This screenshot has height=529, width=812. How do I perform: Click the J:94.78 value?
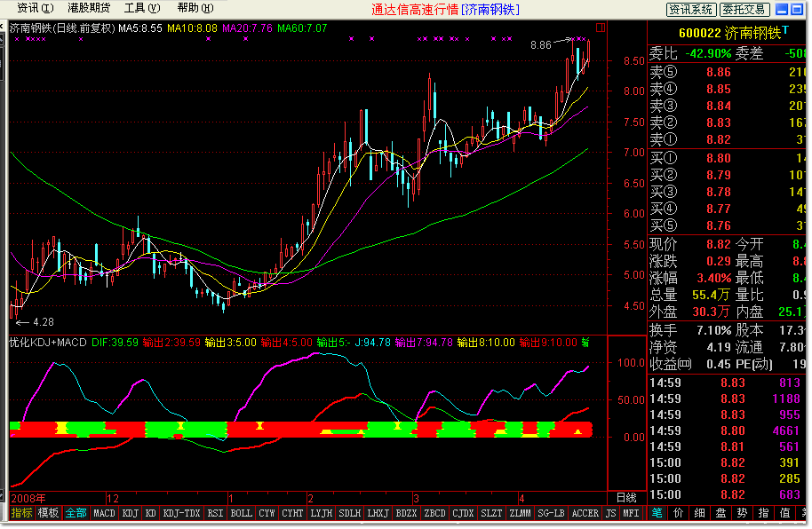pos(373,343)
